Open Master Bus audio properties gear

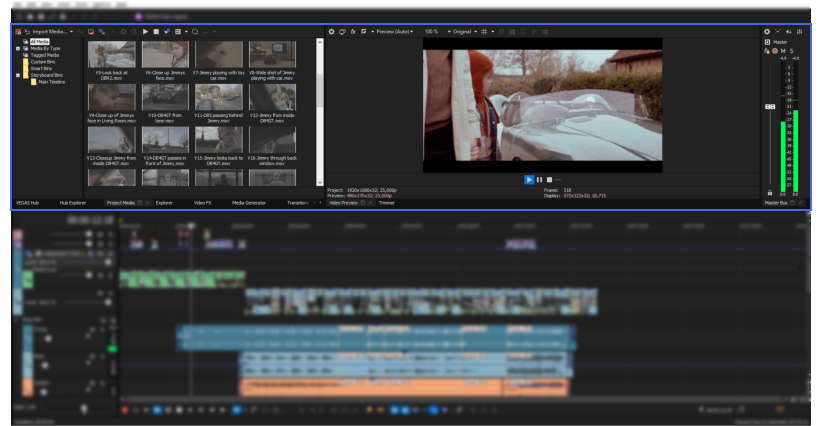click(x=767, y=32)
